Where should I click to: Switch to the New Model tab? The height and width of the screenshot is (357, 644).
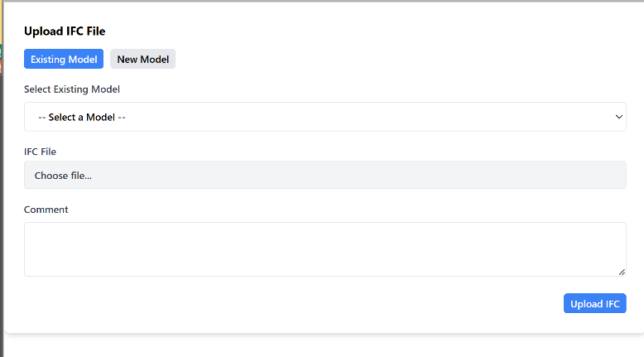click(142, 60)
